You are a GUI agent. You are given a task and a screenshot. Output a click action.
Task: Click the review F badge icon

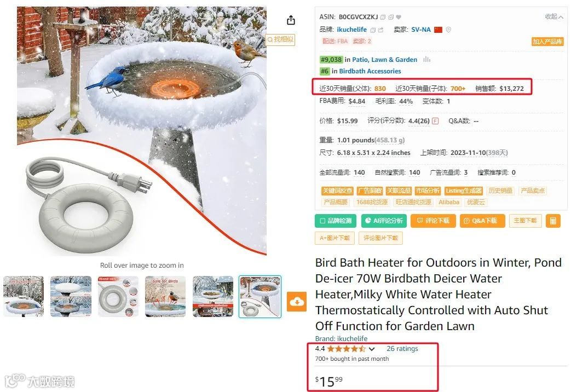click(435, 121)
